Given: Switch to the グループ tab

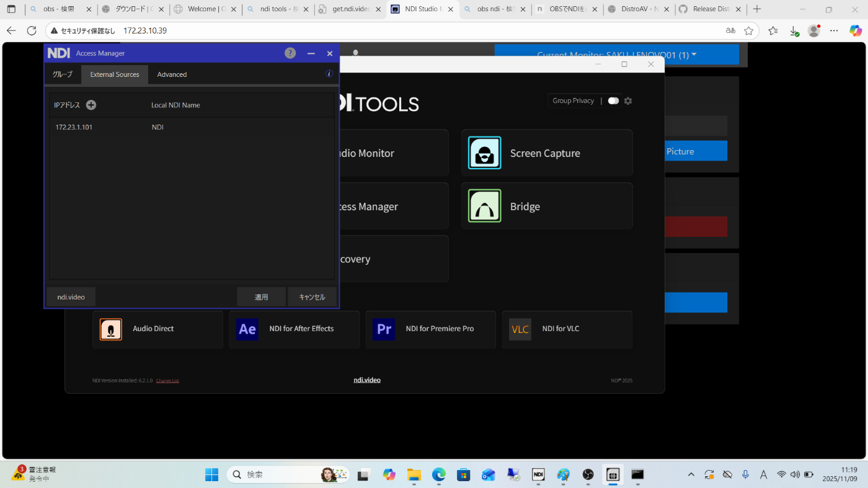Looking at the screenshot, I should tap(62, 74).
